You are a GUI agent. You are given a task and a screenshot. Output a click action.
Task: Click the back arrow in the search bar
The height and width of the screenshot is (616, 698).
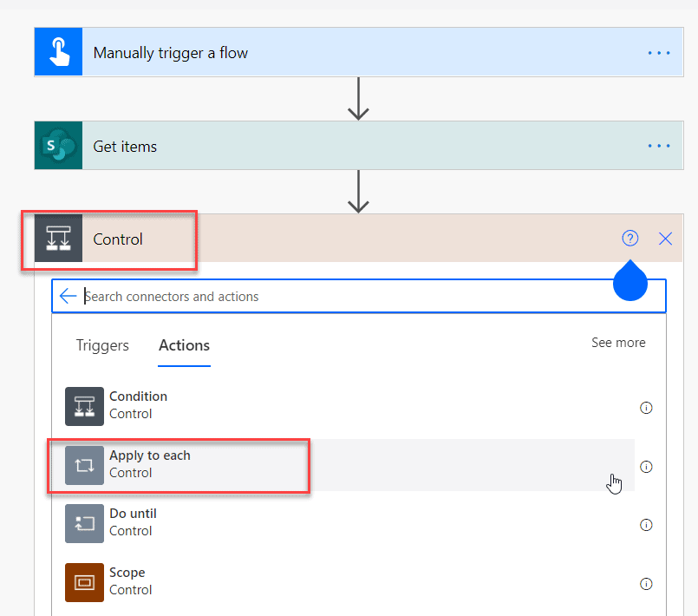68,295
